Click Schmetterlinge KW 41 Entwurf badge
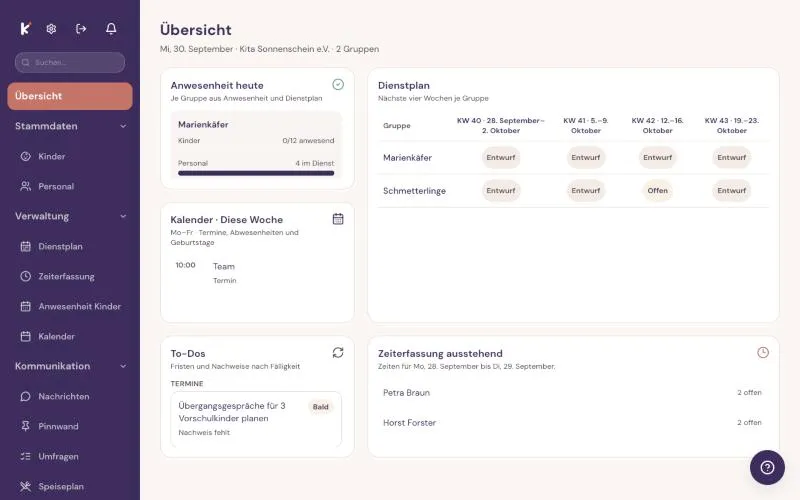 click(586, 191)
